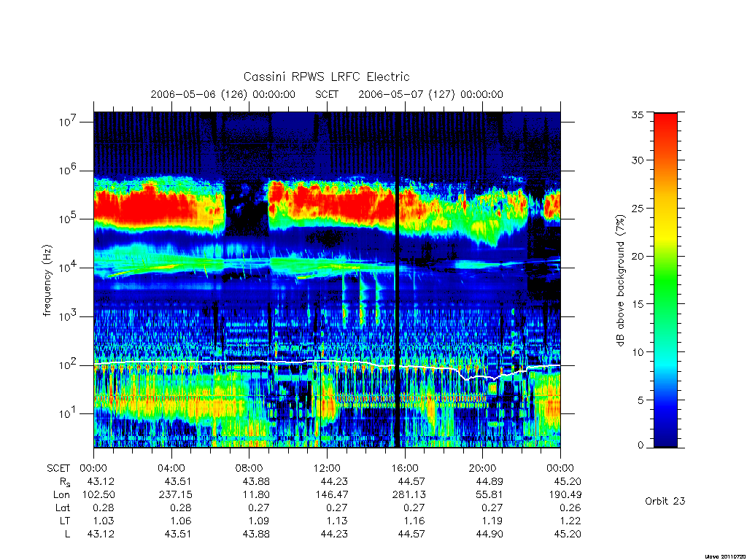
Task: Click LT value '1.16'
Action: (415, 521)
